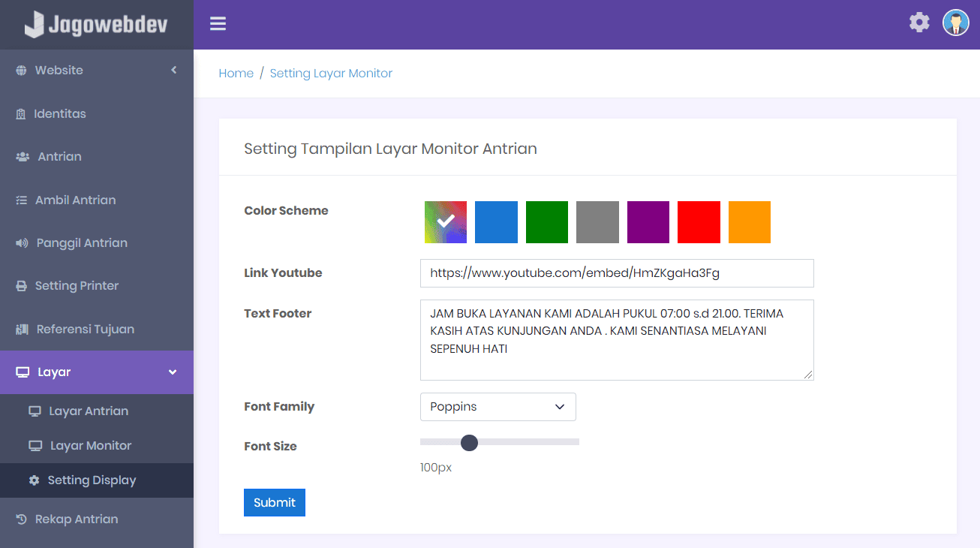
Task: Click the history icon beside Rekap Antrian
Action: click(x=22, y=519)
